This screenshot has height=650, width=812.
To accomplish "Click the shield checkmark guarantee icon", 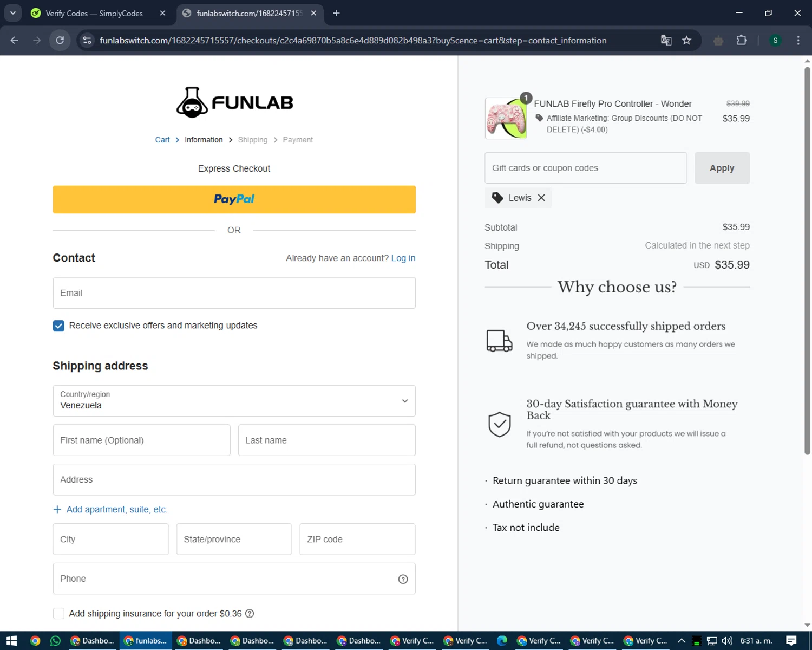I will [499, 424].
